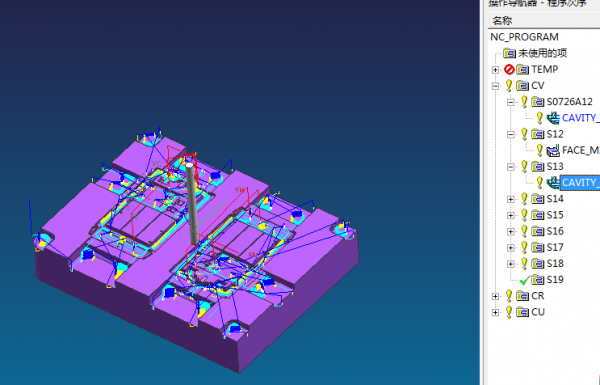Viewport: 600px width, 385px height.
Task: Click the cavity mill icon under S13
Action: click(553, 183)
